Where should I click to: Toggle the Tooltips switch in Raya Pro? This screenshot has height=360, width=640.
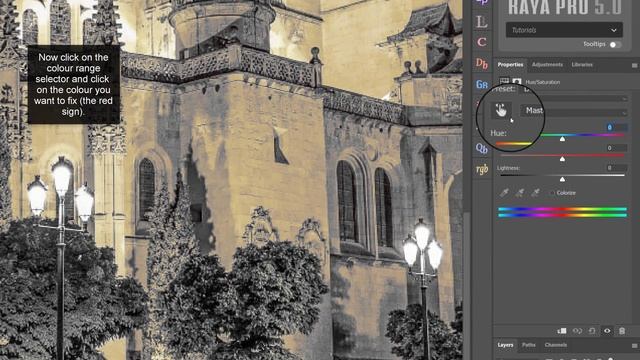[x=615, y=45]
